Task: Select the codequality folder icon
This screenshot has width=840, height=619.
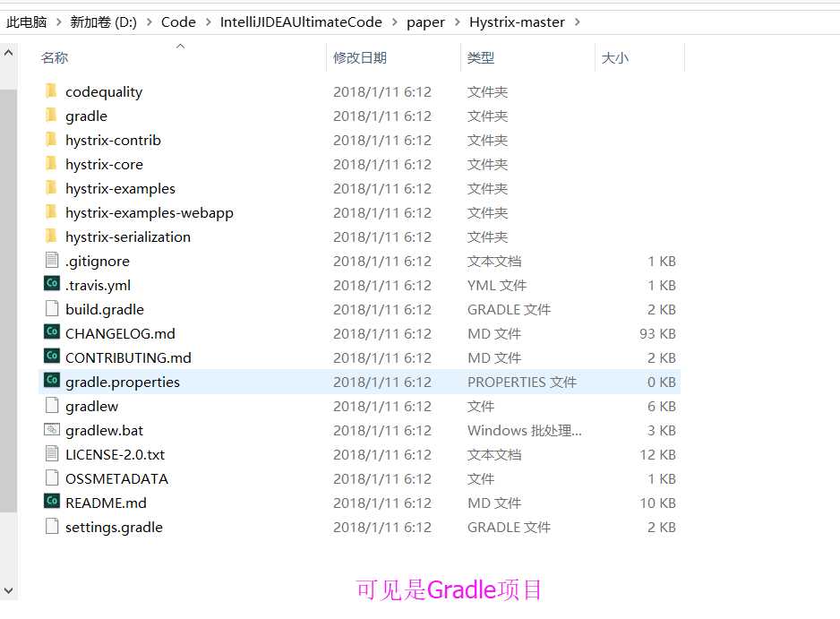Action: [51, 91]
